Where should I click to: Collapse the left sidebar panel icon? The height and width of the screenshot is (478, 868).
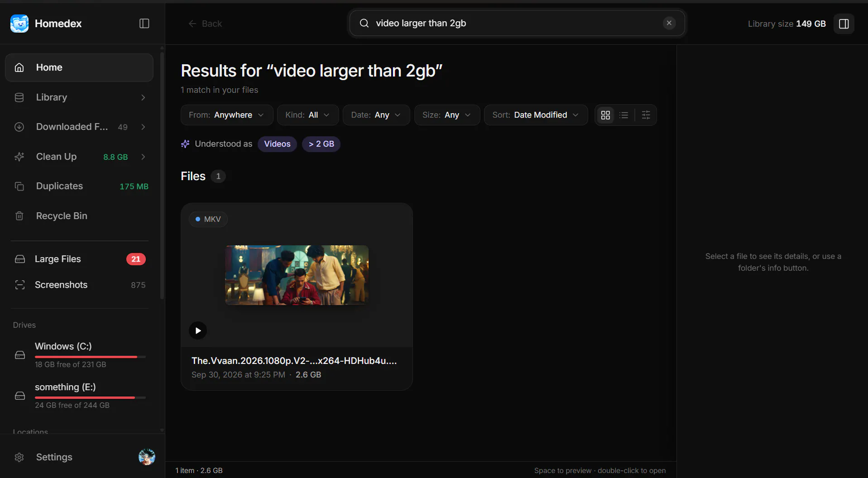point(144,24)
